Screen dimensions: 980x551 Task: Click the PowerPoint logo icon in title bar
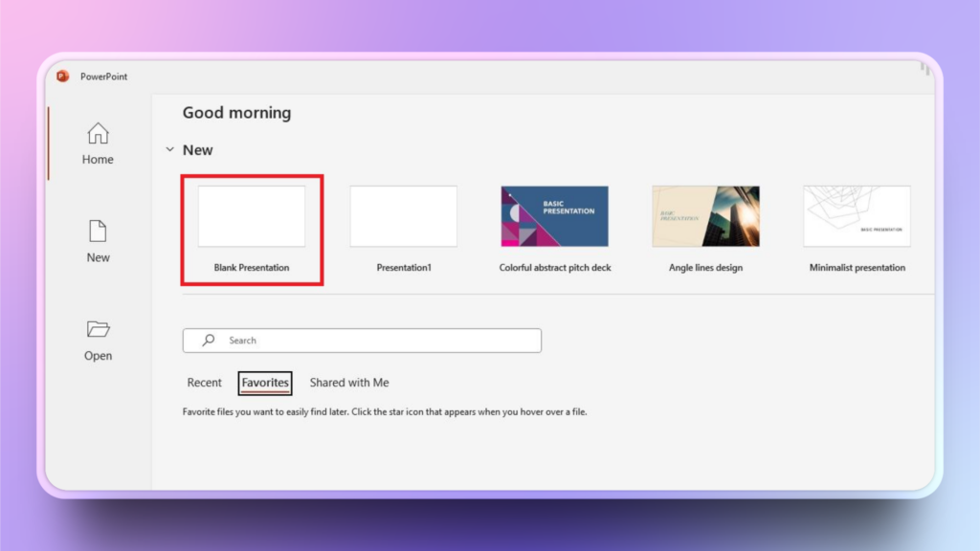pos(62,77)
